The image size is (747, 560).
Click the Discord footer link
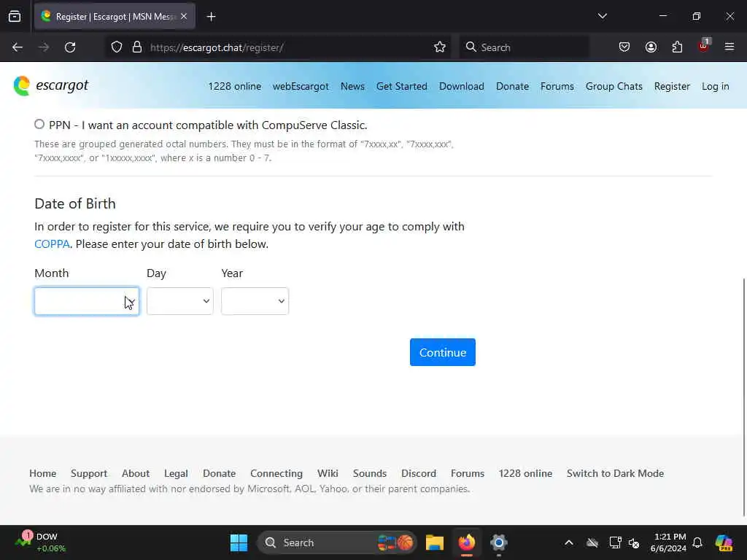[x=419, y=473]
